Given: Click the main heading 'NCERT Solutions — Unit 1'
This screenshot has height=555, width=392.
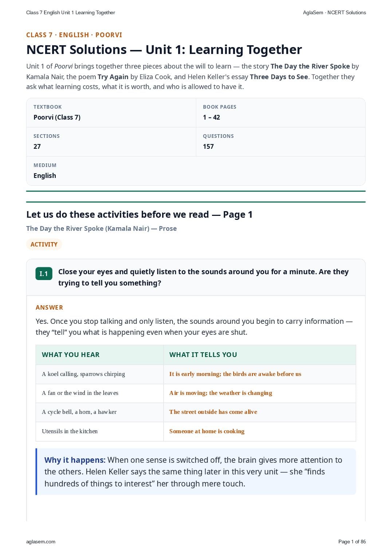Looking at the screenshot, I should coord(164,50).
